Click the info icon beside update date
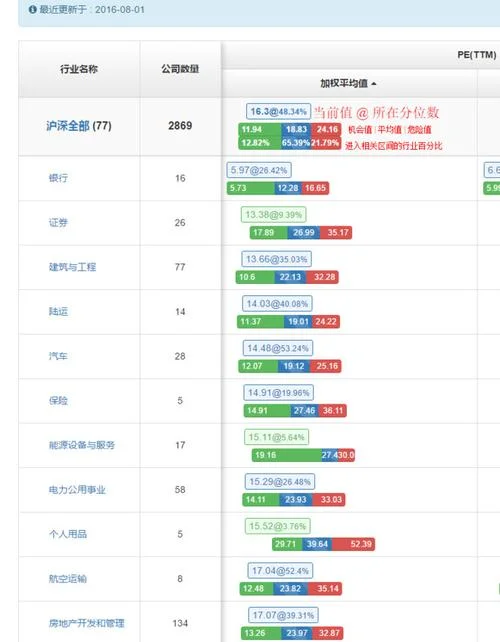Screen dimensions: 500x642 tap(33, 9)
